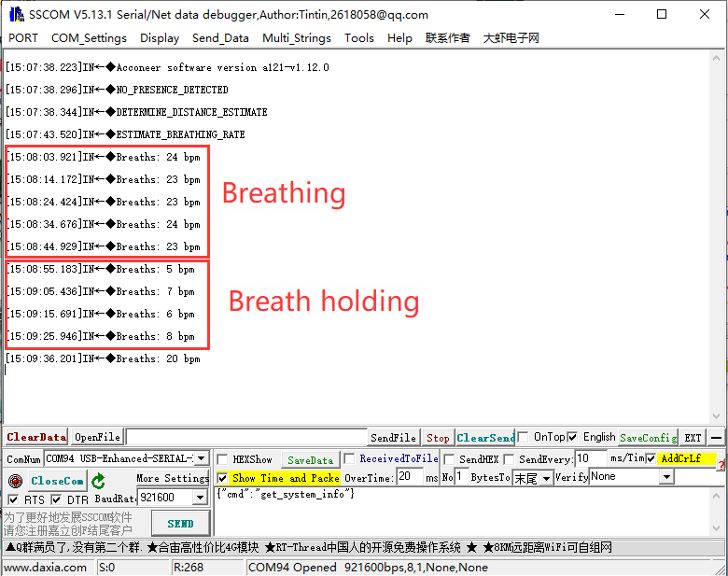Toggle the HEXShow checkbox
This screenshot has width=728, height=576.
tap(222, 459)
